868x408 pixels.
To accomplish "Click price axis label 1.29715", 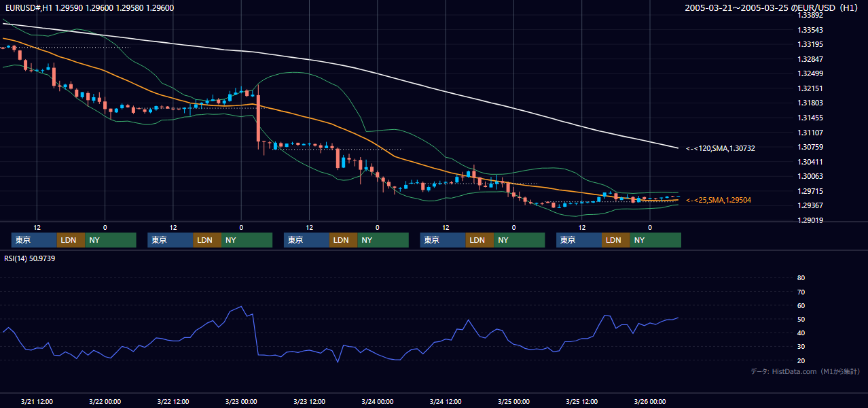I will click(x=810, y=191).
